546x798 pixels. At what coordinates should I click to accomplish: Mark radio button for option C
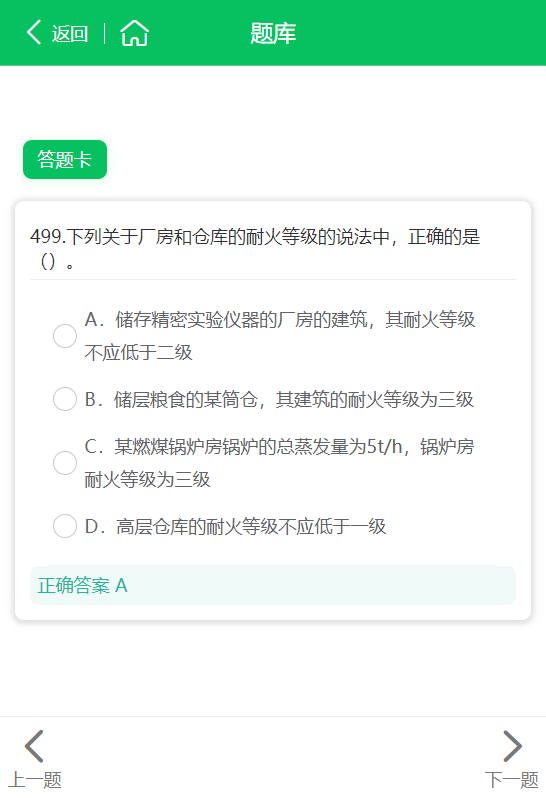[65, 463]
